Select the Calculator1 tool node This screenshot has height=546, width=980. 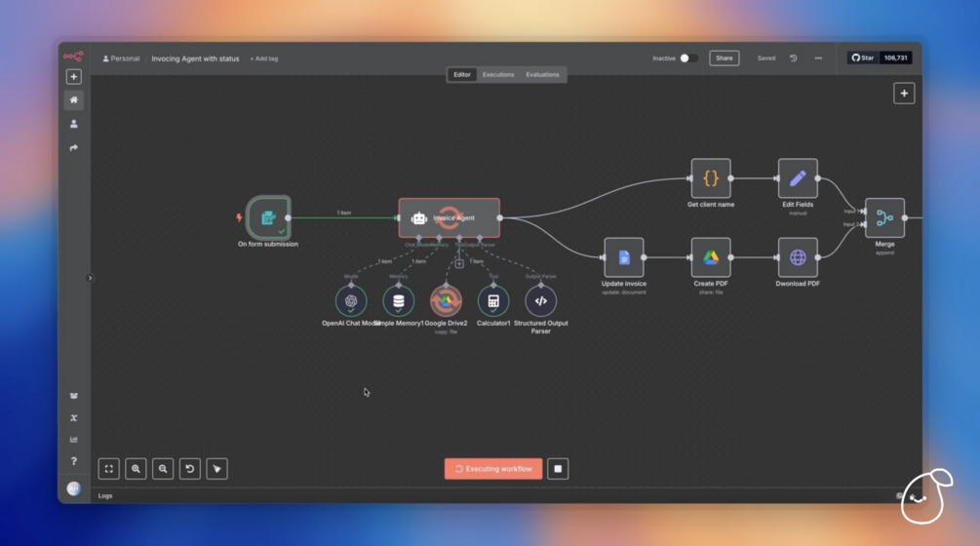[x=493, y=301]
